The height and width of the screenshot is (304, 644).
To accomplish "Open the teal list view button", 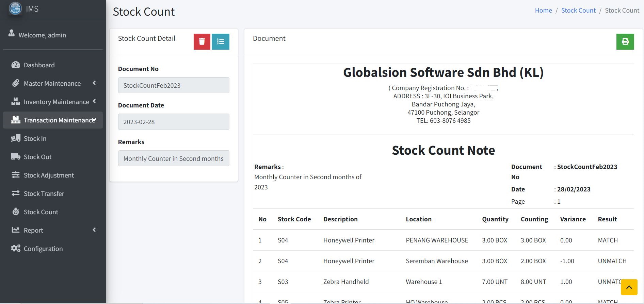I will (221, 41).
